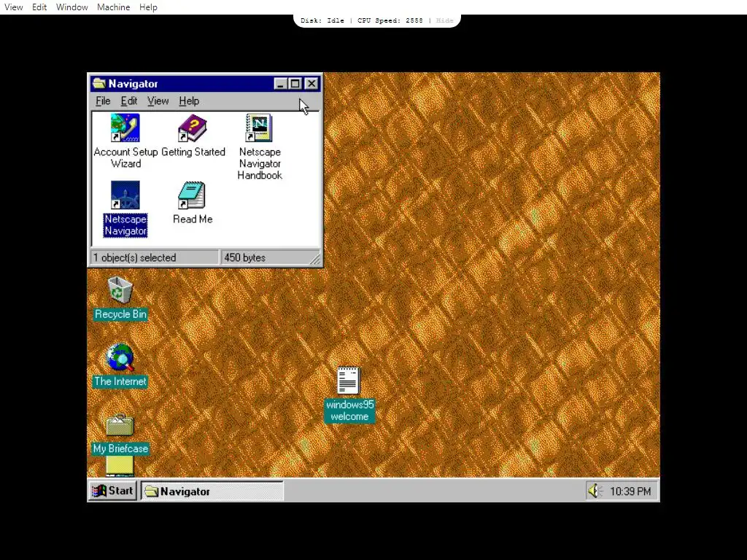Screen dimensions: 747x560
Task: Click the 'The Internet' label text
Action: pyautogui.click(x=120, y=381)
